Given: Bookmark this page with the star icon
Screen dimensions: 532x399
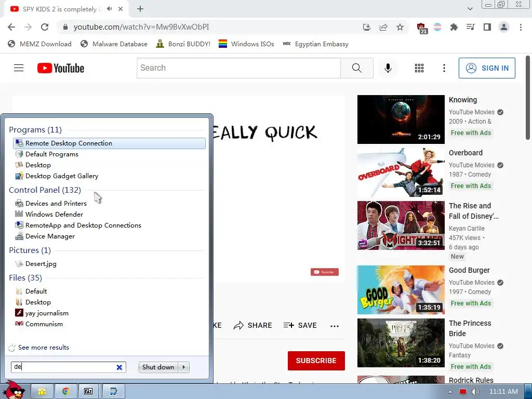Looking at the screenshot, I should (x=400, y=27).
